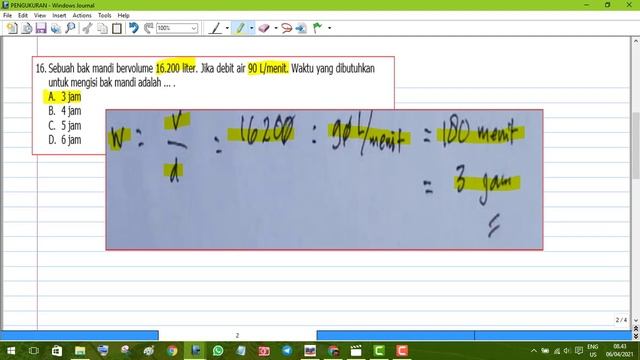Open the Help menu
Image resolution: width=640 pixels, height=360 pixels.
coord(124,16)
